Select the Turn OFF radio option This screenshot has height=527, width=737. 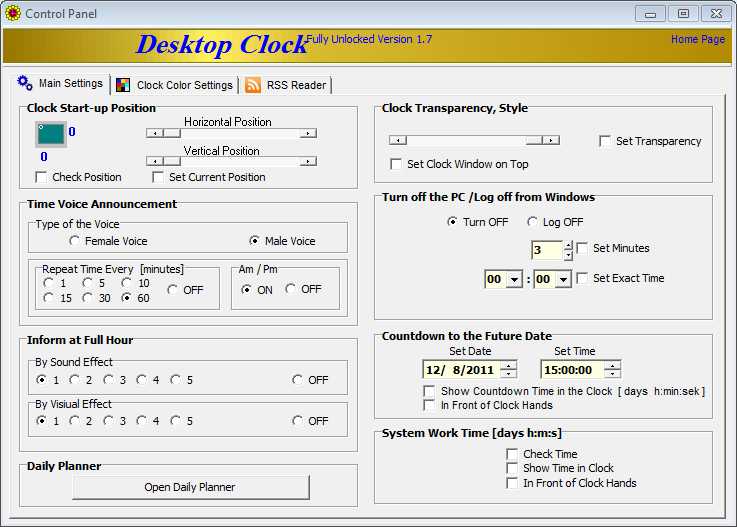[452, 221]
